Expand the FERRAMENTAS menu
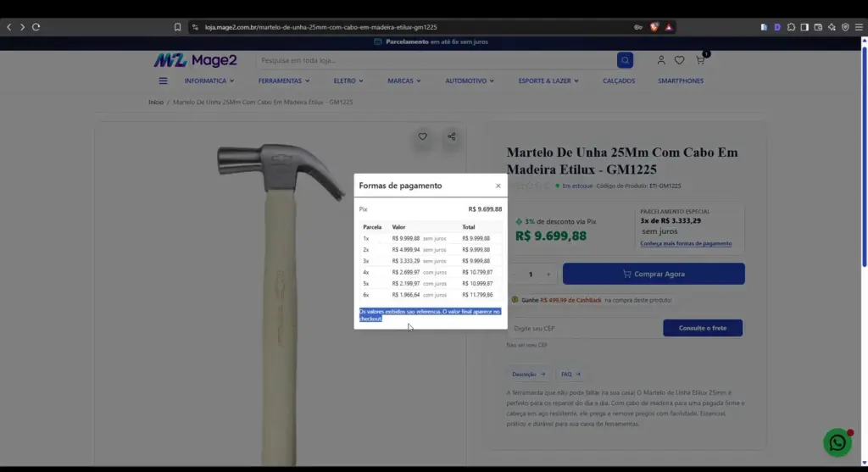This screenshot has height=472, width=868. (x=283, y=81)
